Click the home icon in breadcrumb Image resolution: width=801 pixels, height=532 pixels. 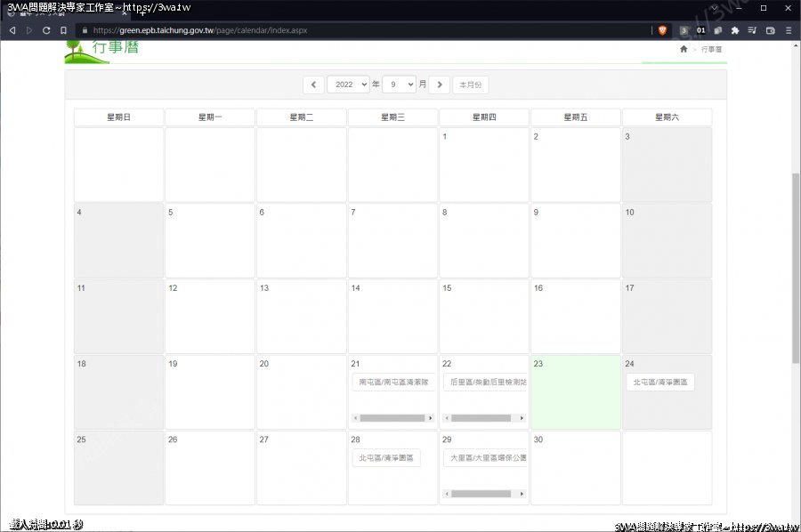pyautogui.click(x=684, y=49)
